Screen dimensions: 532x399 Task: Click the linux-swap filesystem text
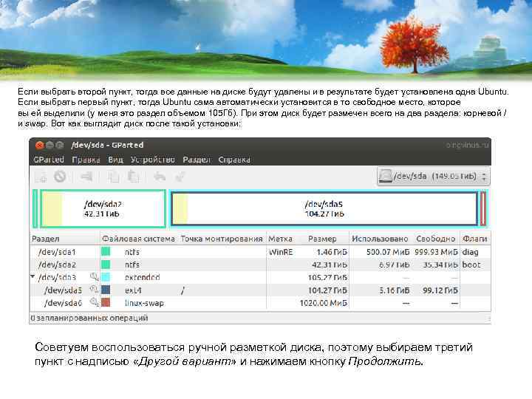[x=144, y=303]
